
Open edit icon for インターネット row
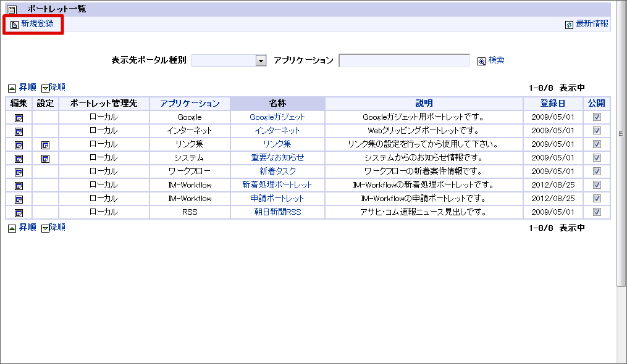click(x=19, y=131)
